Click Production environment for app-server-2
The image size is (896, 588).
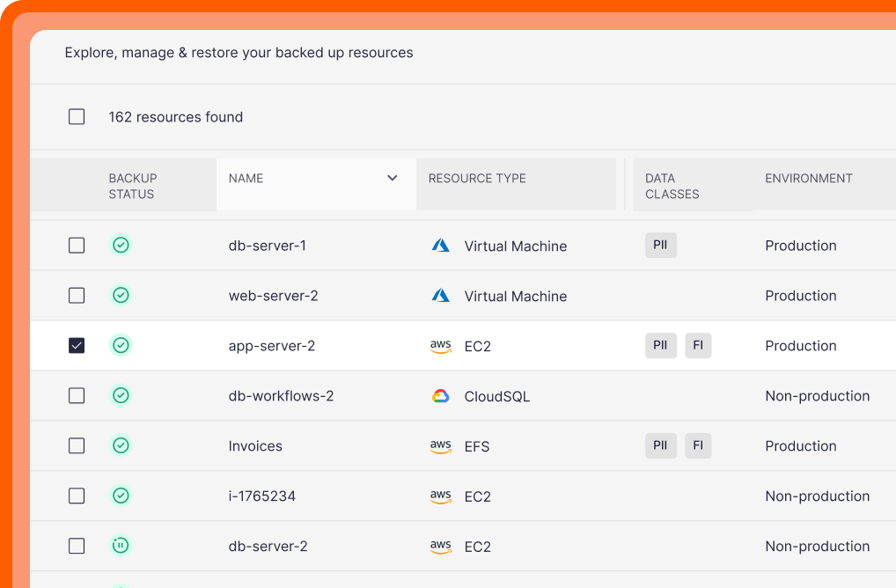coord(801,346)
